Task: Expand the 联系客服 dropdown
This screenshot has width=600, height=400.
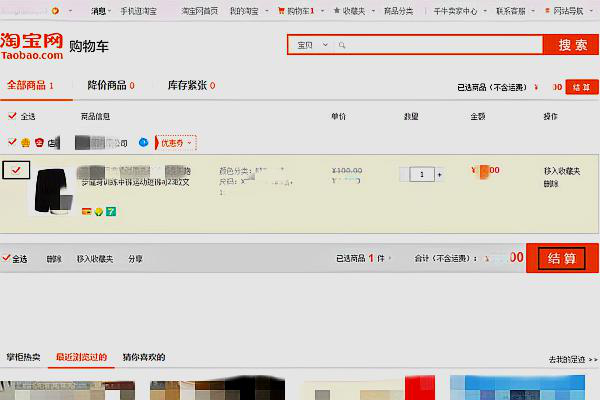Action: tap(533, 11)
